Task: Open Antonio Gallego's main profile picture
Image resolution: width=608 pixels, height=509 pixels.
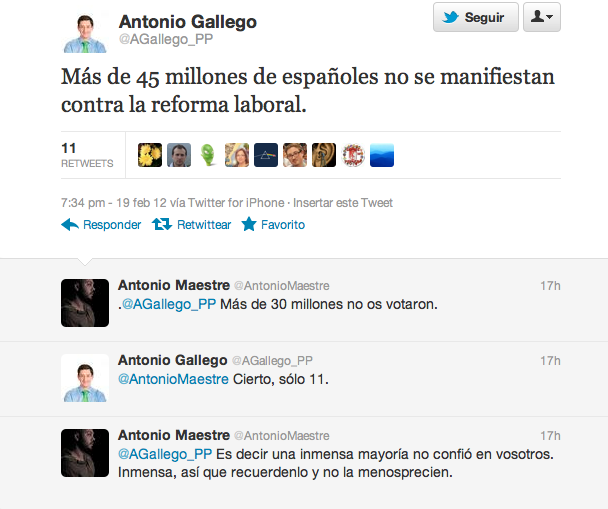Action: (85, 33)
